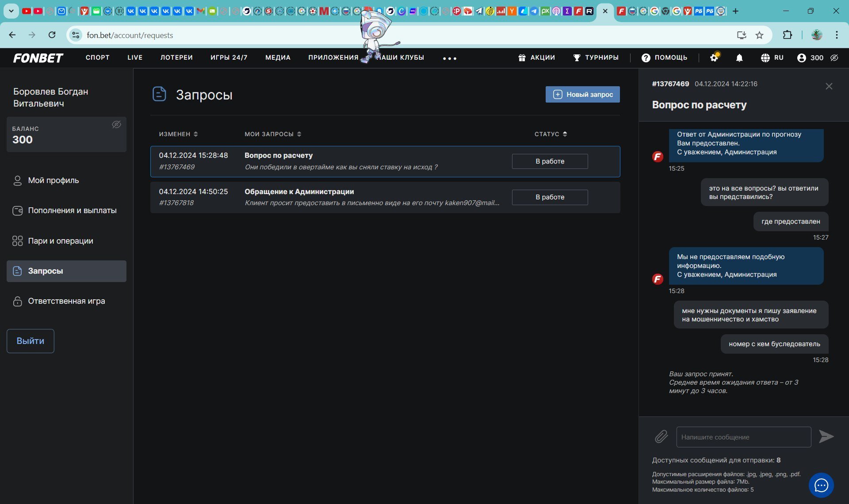
Task: Close the request chat panel
Action: pyautogui.click(x=829, y=87)
